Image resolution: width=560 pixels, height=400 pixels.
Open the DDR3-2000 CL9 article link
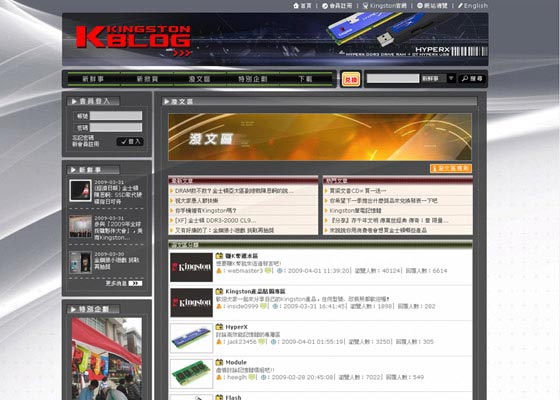215,220
